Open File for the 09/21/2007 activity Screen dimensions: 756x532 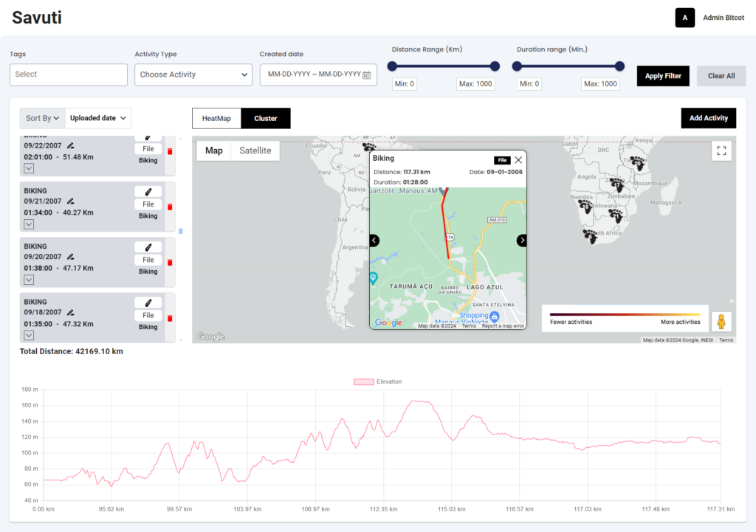pyautogui.click(x=148, y=204)
